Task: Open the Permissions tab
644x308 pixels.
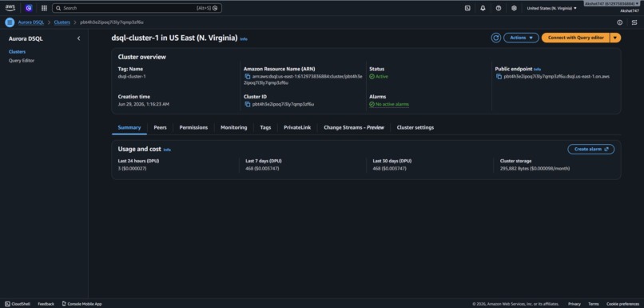Action: click(x=193, y=127)
